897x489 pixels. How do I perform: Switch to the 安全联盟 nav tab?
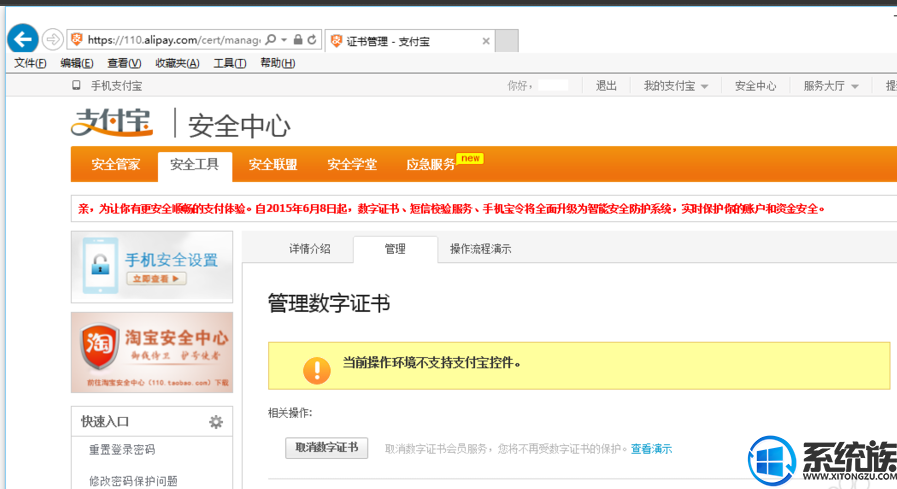273,165
